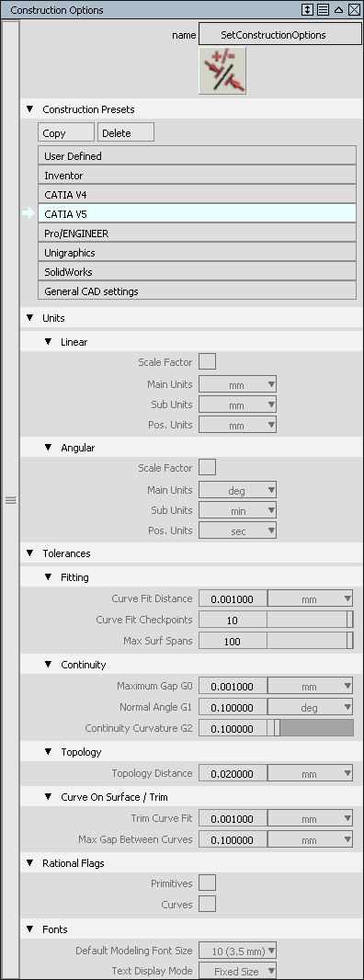Image resolution: width=364 pixels, height=980 pixels.
Task: Click the up-down arrow icon in title bar
Action: coord(307,10)
